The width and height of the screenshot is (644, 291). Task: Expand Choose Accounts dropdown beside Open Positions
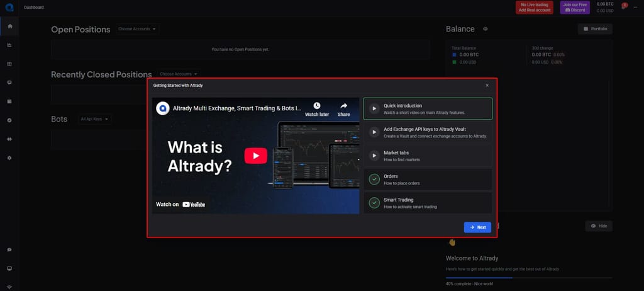coord(137,29)
